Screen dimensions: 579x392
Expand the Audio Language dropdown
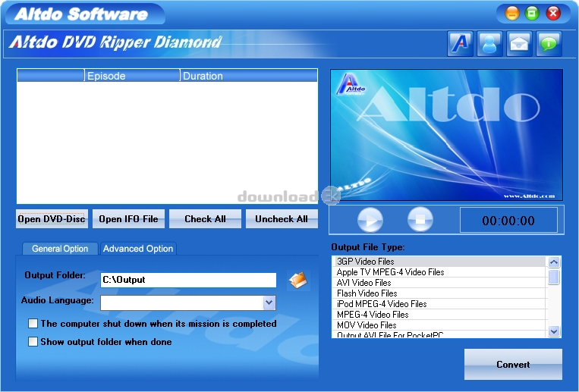click(269, 303)
